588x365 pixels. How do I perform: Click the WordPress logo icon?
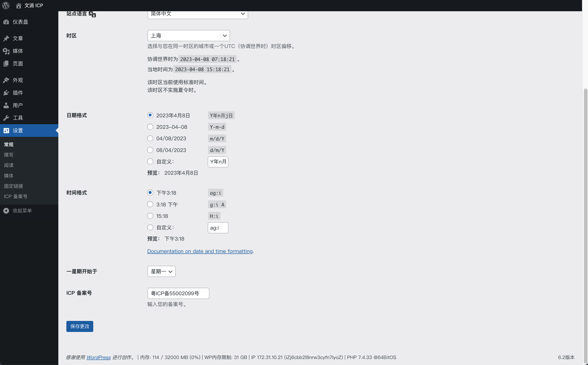pos(6,5)
